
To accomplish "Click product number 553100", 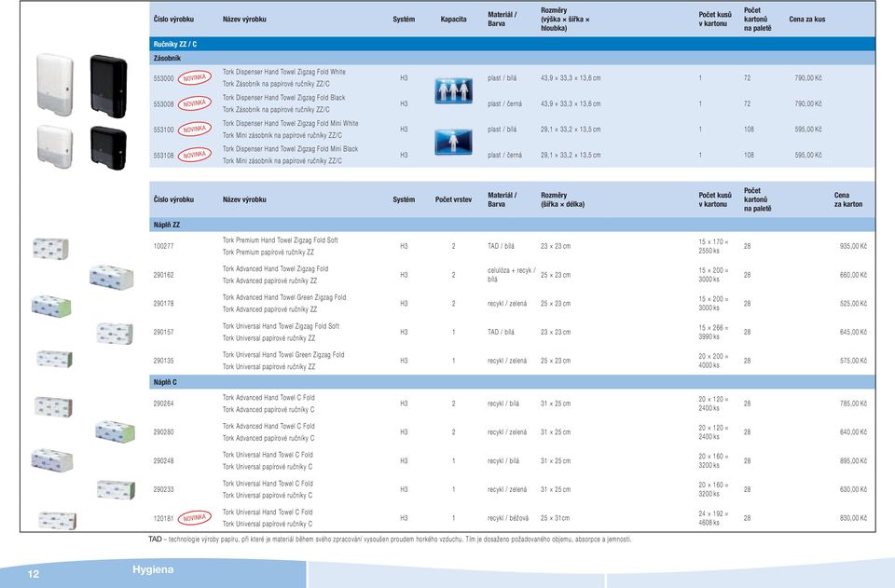I will pos(163,130).
